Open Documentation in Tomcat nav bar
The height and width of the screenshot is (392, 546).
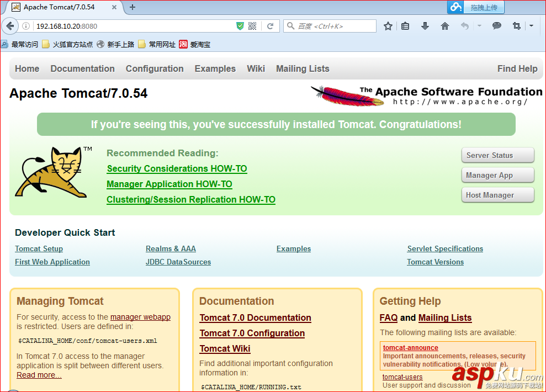tap(82, 68)
